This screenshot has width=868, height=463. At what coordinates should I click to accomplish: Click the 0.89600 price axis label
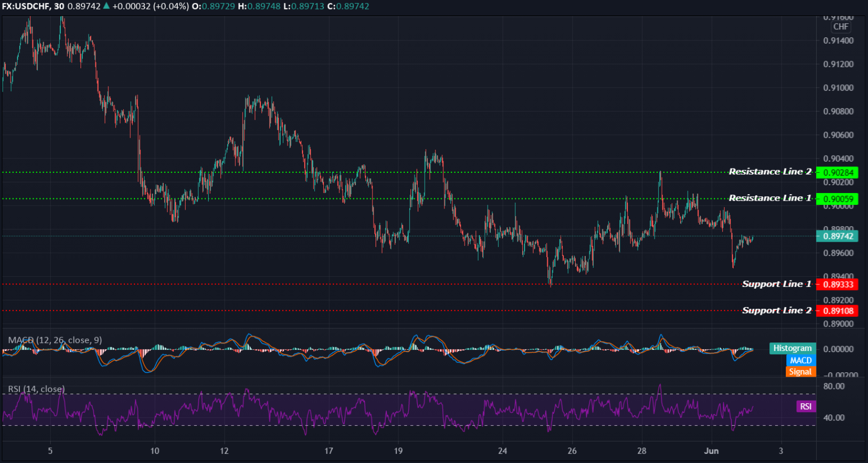(838, 253)
